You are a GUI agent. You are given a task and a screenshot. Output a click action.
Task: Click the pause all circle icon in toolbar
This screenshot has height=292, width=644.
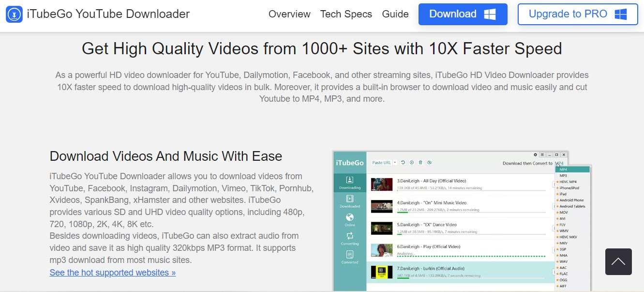click(412, 162)
